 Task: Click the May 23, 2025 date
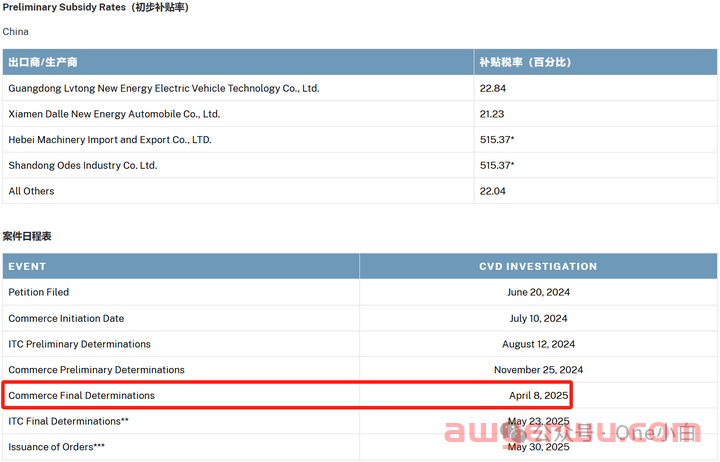[x=538, y=421]
